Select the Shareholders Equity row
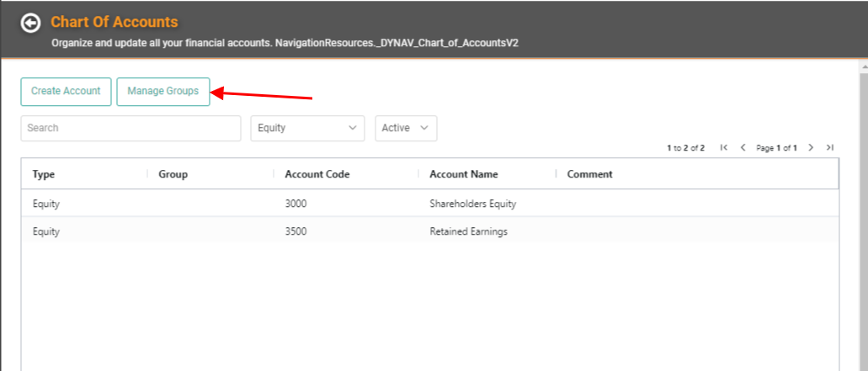Screen dimensions: 868x371 pos(429,204)
